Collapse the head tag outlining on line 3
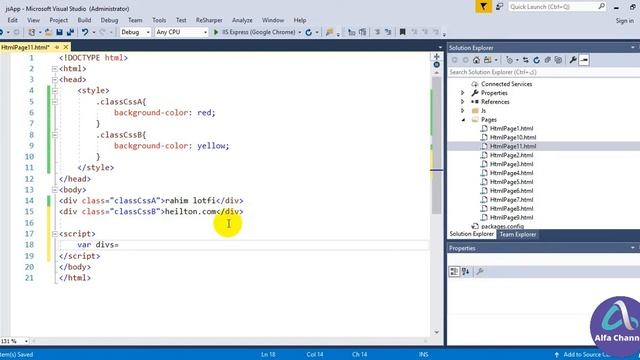640x360 pixels. point(55,80)
